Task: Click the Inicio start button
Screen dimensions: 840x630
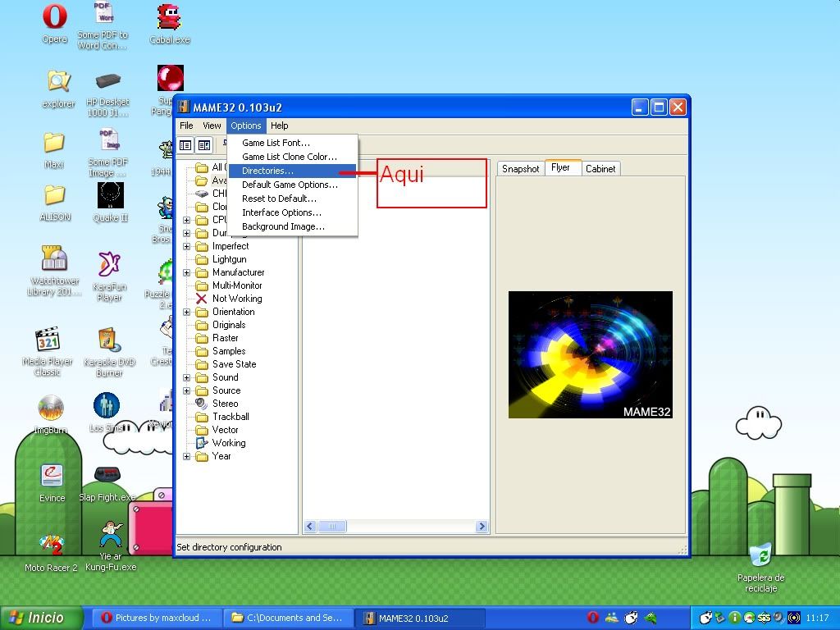Action: coord(41,618)
